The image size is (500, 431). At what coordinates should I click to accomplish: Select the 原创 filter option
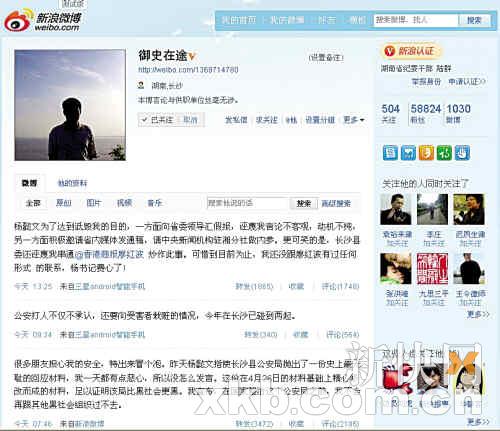63,203
